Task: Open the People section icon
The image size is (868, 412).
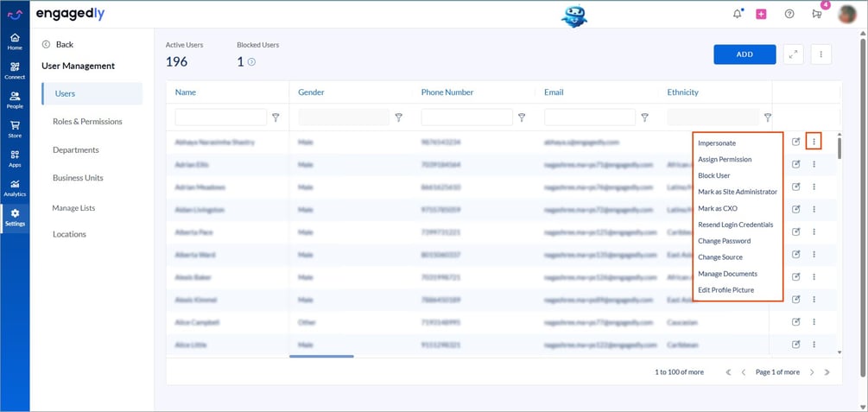Action: point(15,100)
